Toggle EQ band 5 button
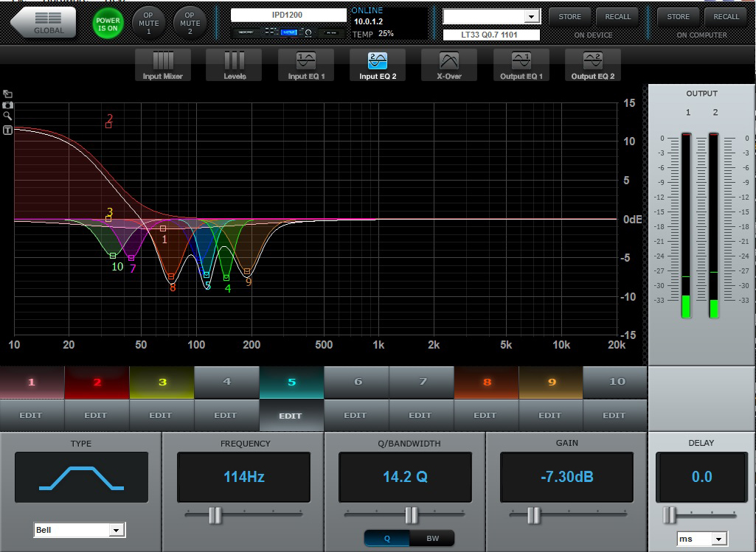756x552 pixels. [x=291, y=382]
